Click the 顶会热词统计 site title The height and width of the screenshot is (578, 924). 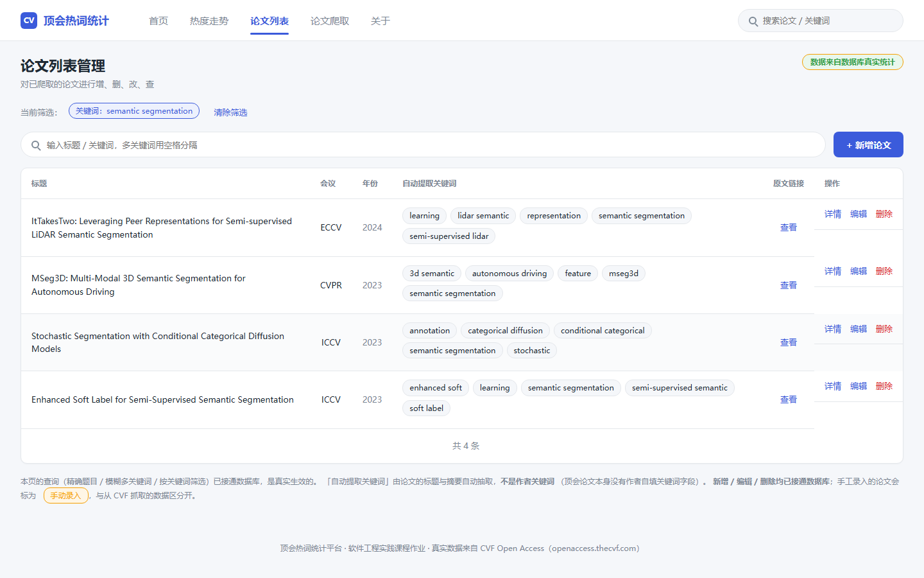tap(76, 21)
